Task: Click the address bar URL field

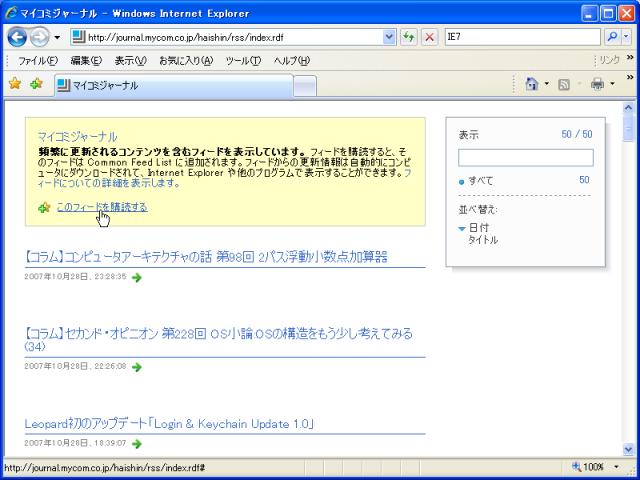Action: click(233, 37)
